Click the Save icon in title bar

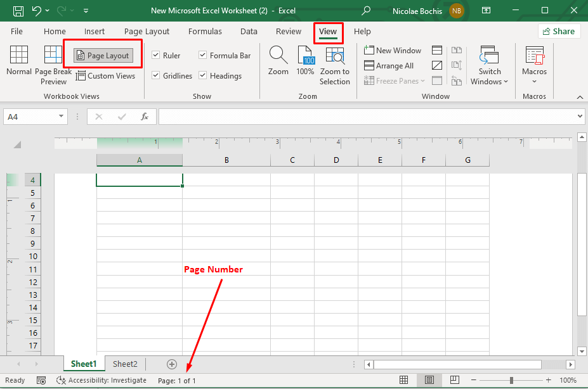[x=18, y=11]
